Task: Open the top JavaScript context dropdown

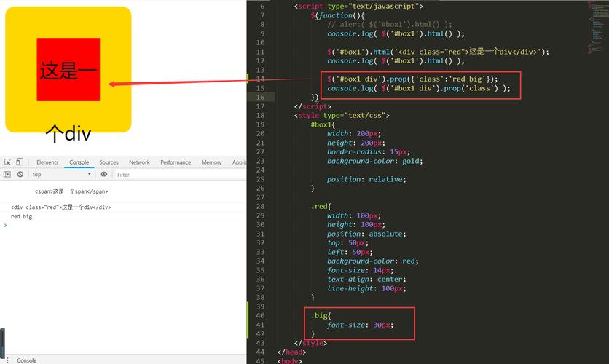Action: point(62,175)
